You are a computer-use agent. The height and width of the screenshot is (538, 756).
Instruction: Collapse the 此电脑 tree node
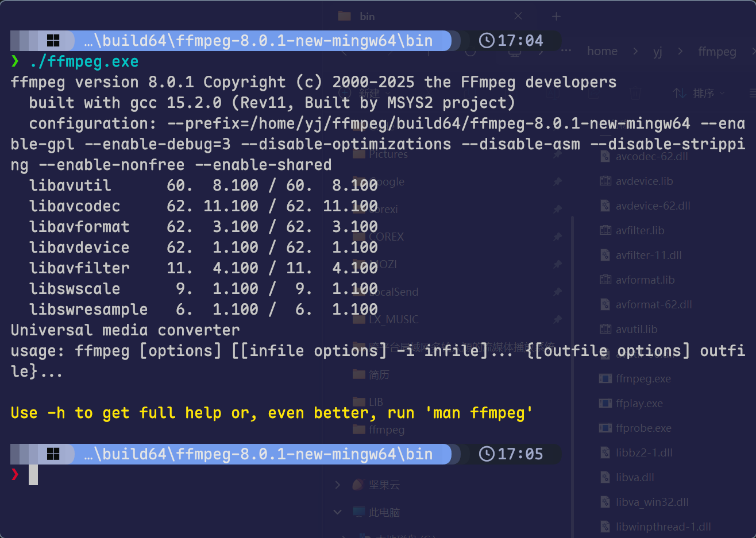pos(338,512)
